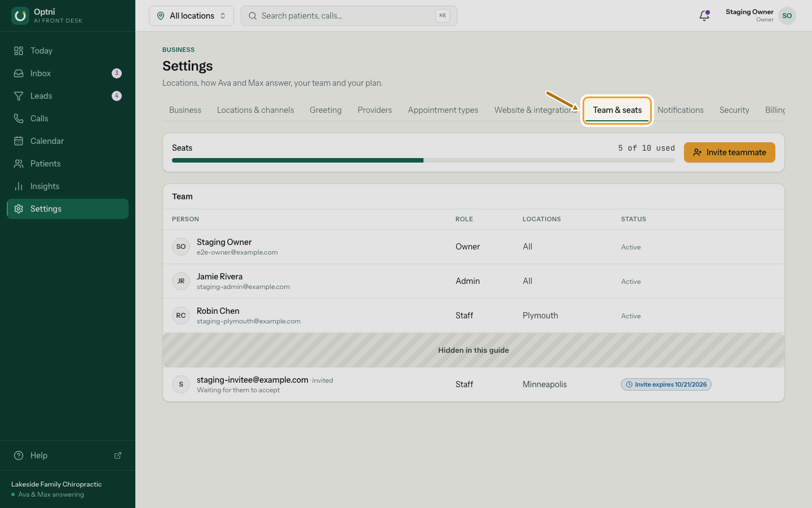Switch to the Security tab
This screenshot has height=508, width=812.
[x=734, y=110]
